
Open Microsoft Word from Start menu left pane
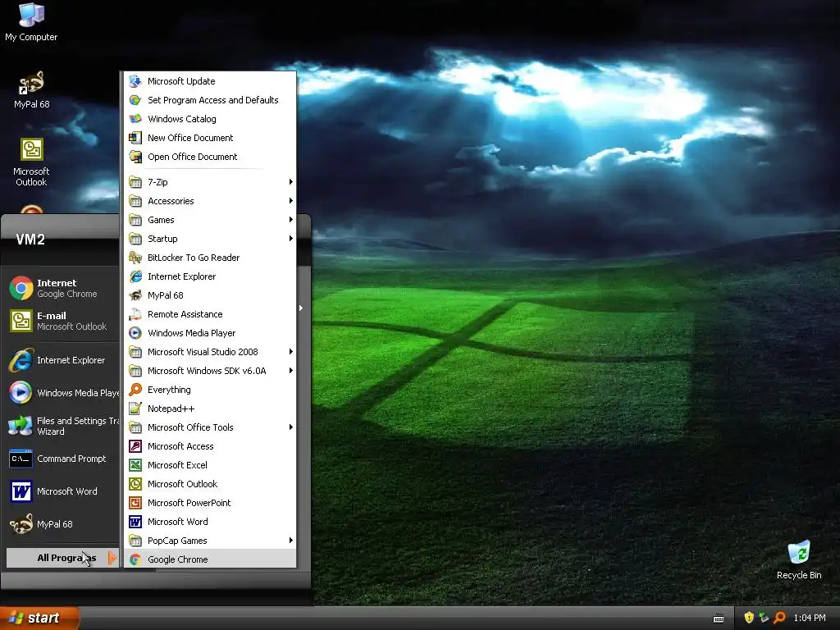point(62,491)
